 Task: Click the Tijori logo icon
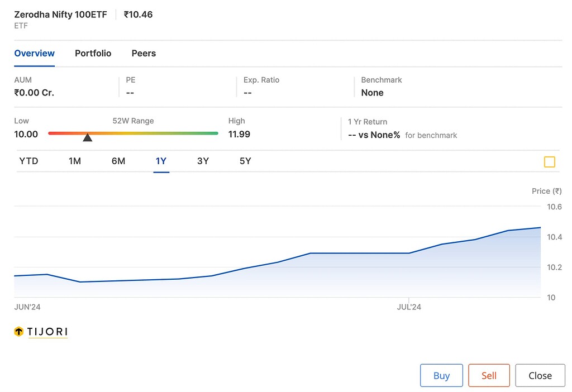tap(17, 332)
